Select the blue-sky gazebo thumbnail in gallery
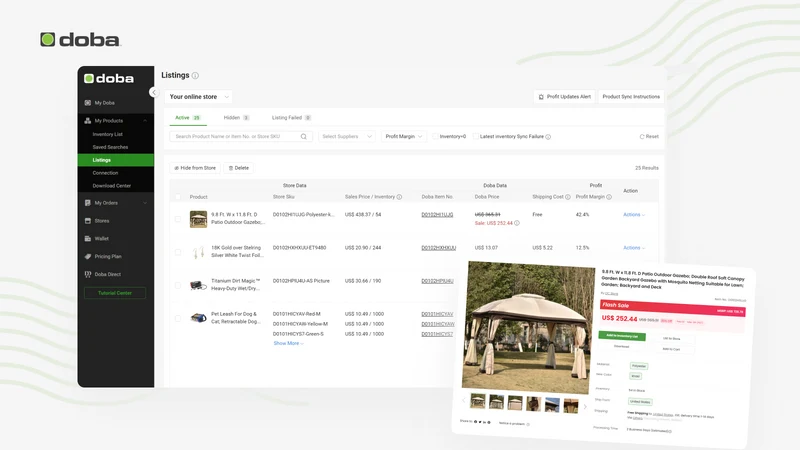Screen dimensions: 800x450 (552, 405)
